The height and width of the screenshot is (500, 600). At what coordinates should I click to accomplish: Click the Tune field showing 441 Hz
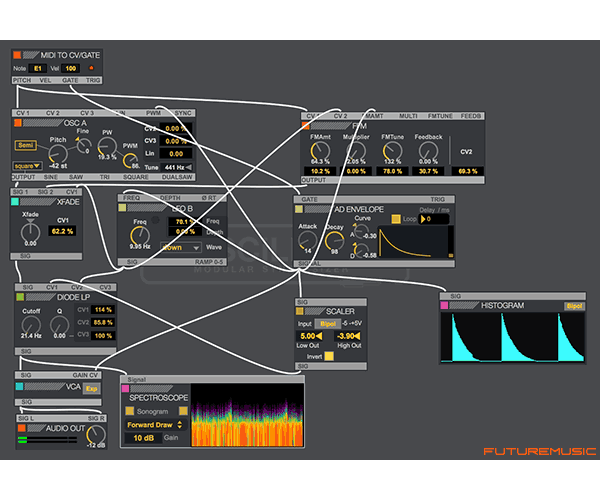coord(177,167)
